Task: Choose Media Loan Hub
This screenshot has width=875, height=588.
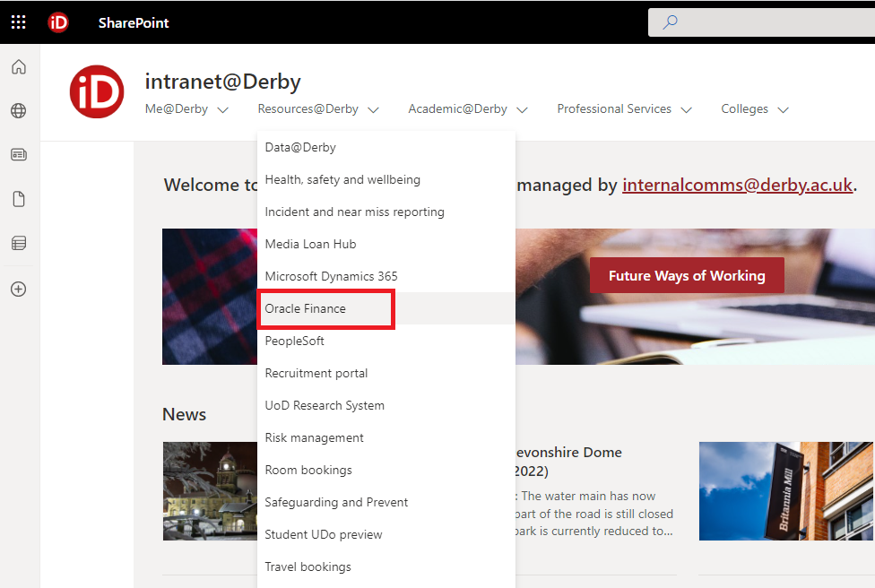Action: pyautogui.click(x=386, y=245)
